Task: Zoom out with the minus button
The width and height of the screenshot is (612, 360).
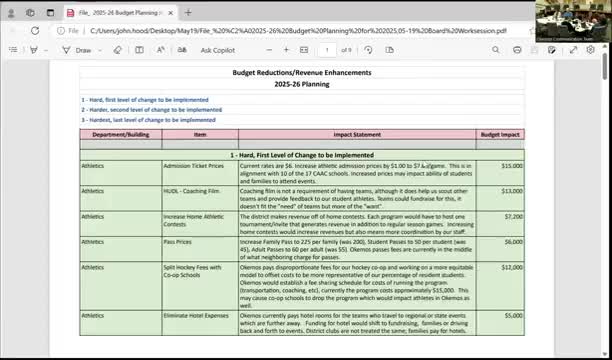Action: click(x=269, y=50)
